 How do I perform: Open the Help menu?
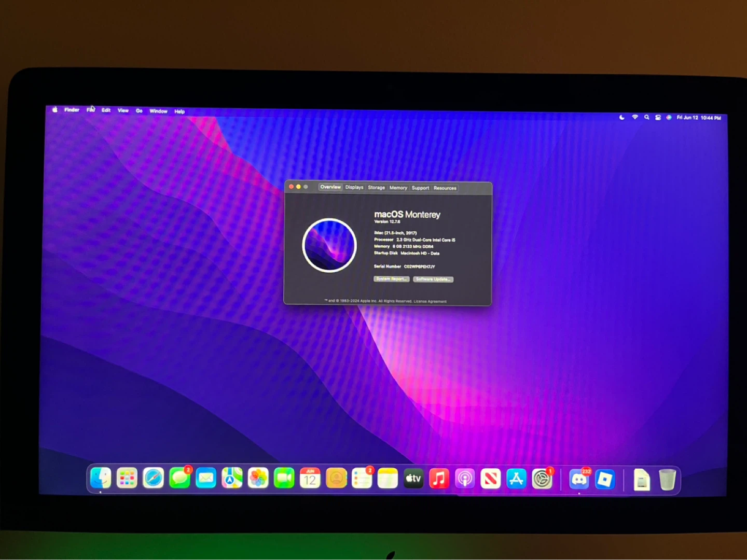(x=179, y=111)
